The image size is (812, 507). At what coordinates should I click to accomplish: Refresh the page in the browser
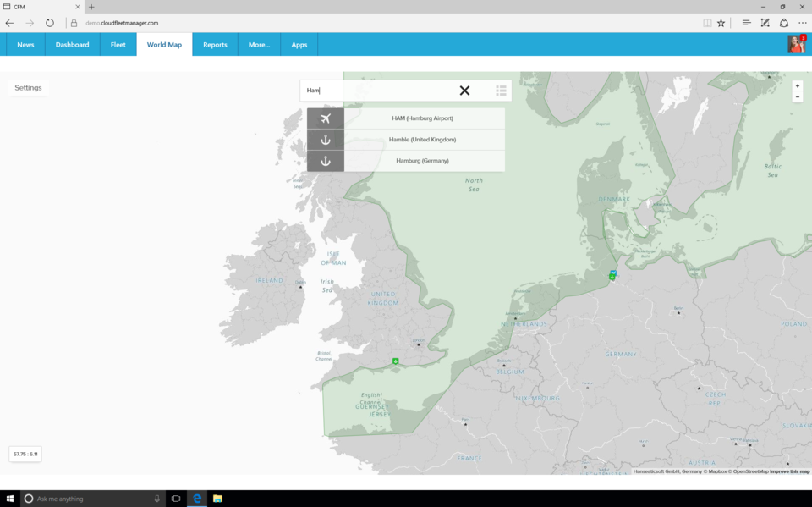click(50, 23)
